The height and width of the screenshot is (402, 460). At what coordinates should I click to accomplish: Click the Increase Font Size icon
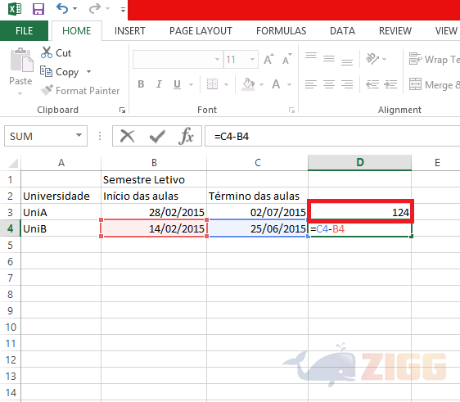pyautogui.click(x=269, y=59)
